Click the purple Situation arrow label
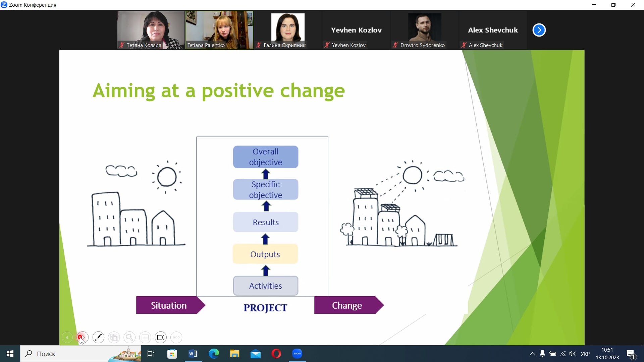The width and height of the screenshot is (644, 362). click(x=170, y=305)
